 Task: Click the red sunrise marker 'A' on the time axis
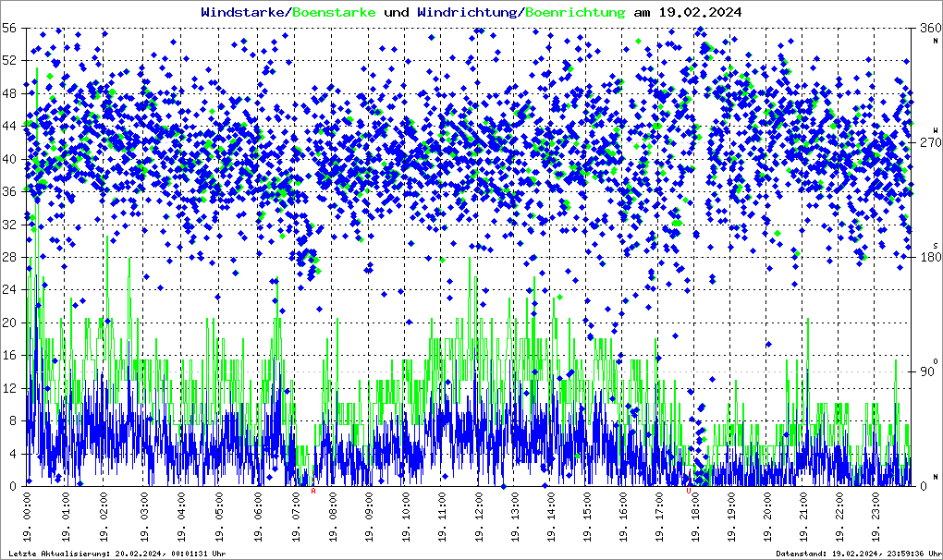313,491
